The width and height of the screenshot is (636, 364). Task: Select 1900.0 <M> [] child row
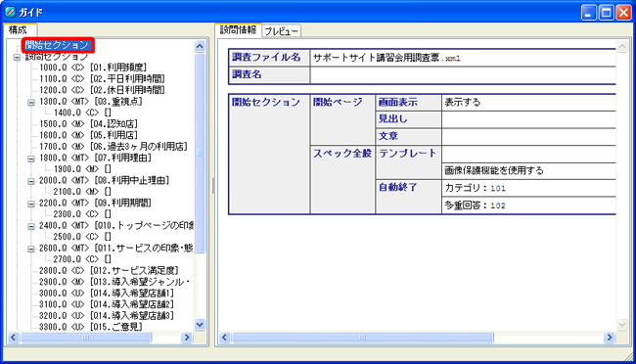[82, 169]
